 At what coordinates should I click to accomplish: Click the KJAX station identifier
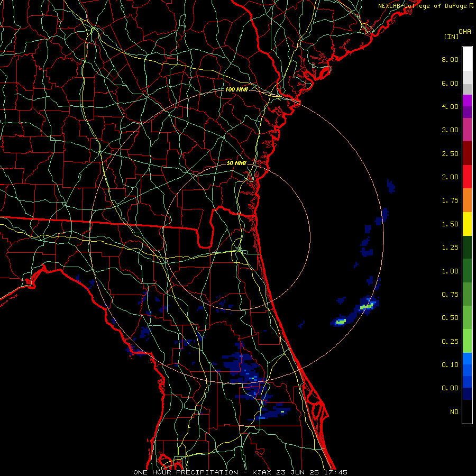[262, 472]
